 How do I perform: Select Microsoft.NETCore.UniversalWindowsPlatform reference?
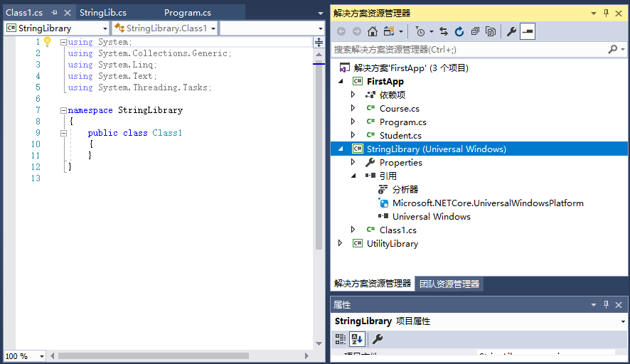[x=488, y=203]
